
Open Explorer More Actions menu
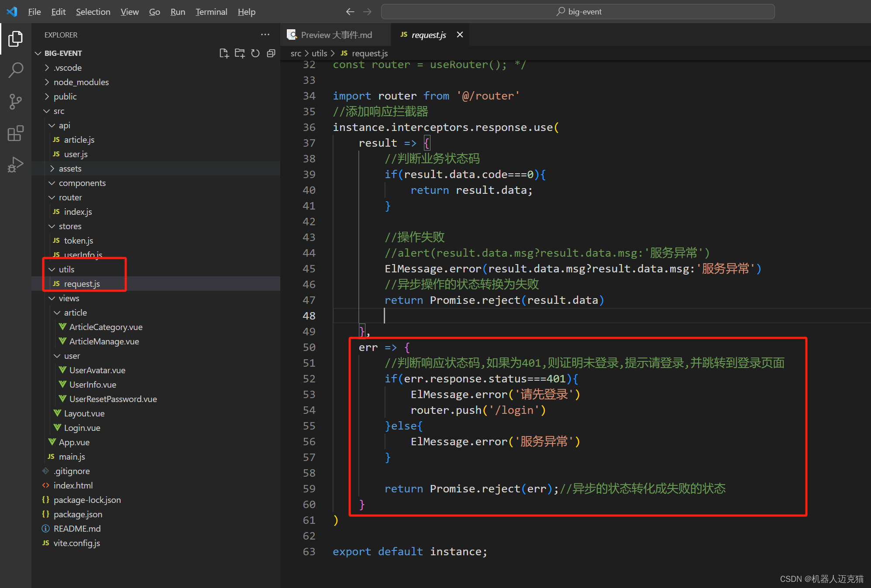pos(265,34)
